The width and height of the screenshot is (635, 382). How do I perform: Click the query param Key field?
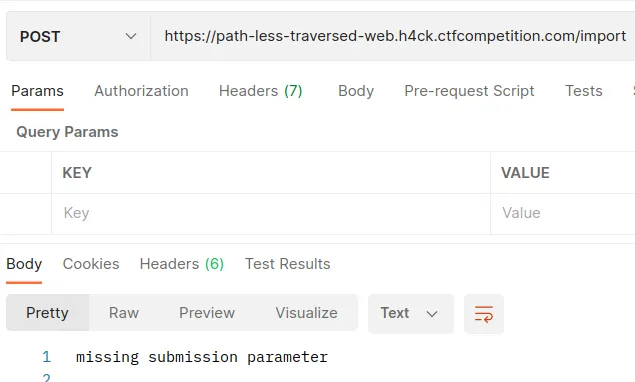[x=271, y=213]
